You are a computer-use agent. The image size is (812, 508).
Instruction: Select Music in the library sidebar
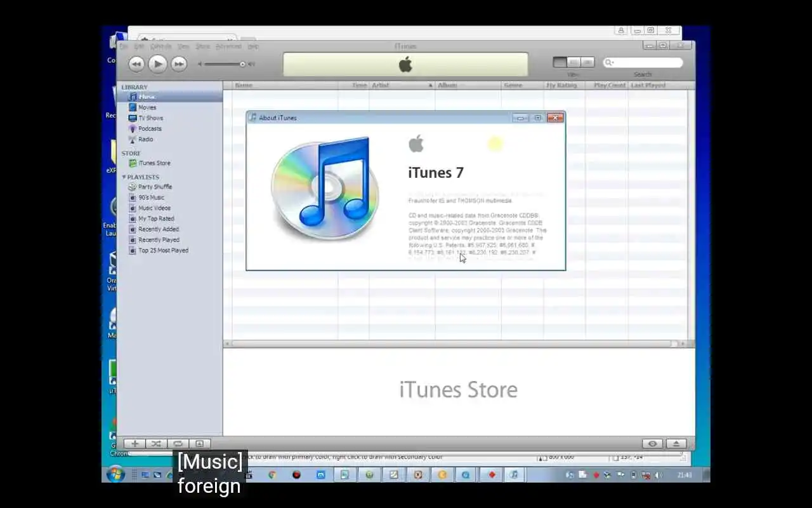pyautogui.click(x=169, y=97)
